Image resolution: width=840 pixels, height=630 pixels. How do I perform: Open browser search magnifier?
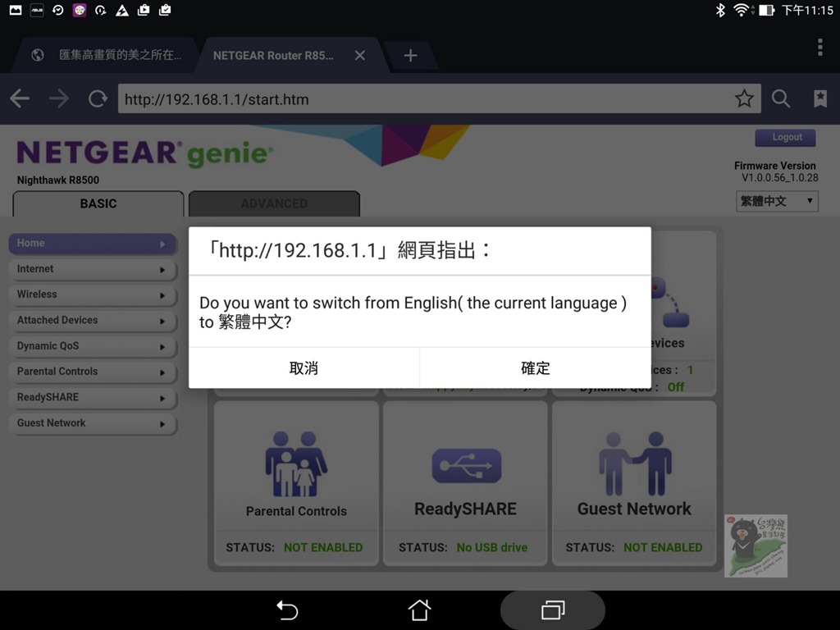pyautogui.click(x=781, y=98)
